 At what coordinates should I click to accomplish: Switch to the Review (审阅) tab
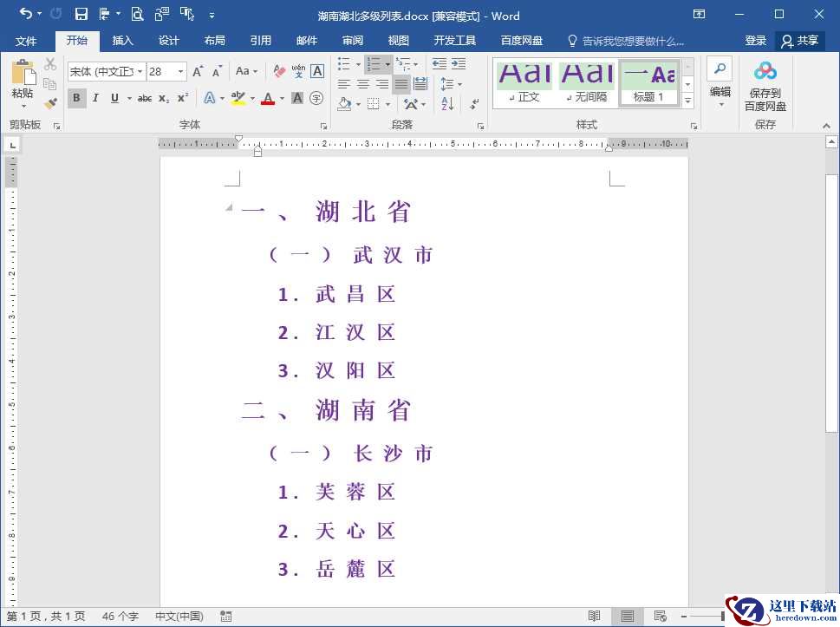tap(353, 41)
